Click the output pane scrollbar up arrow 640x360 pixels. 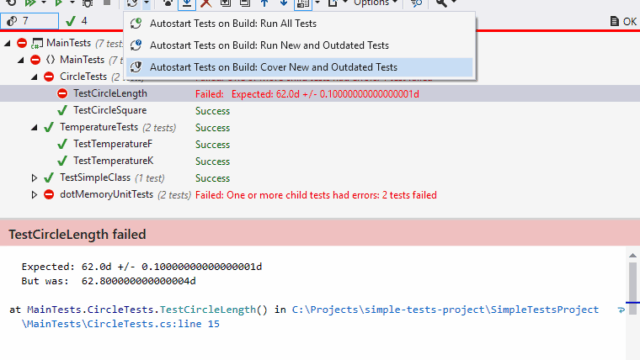[x=633, y=256]
